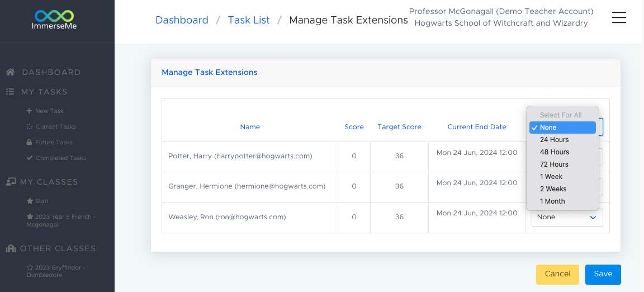The height and width of the screenshot is (292, 644).
Task: Open Future Tasks in sidebar
Action: tap(54, 142)
